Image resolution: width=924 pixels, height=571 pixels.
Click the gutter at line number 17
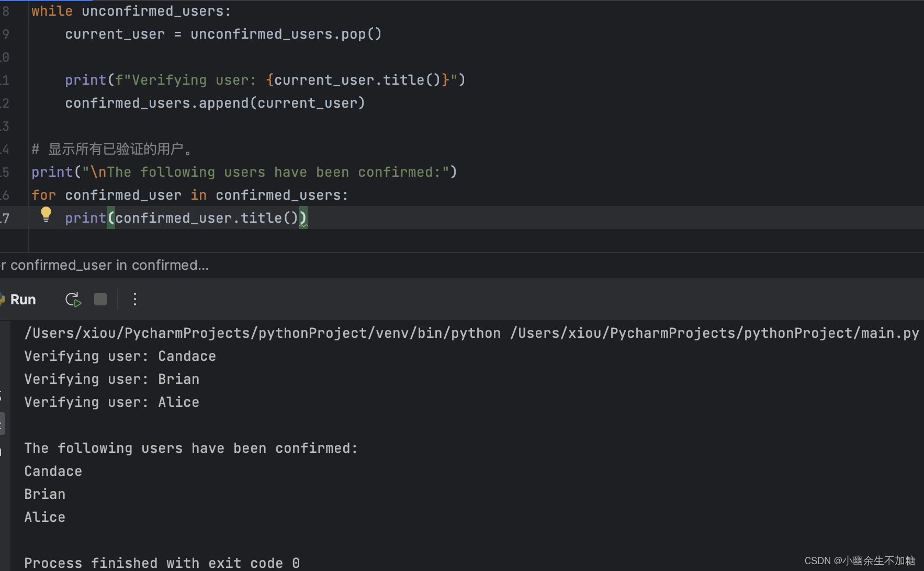pos(5,218)
